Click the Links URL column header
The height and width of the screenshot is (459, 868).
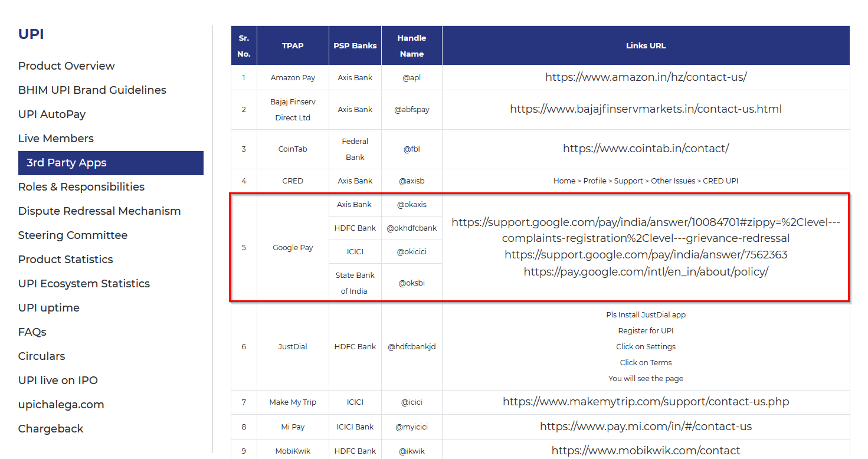tap(646, 45)
